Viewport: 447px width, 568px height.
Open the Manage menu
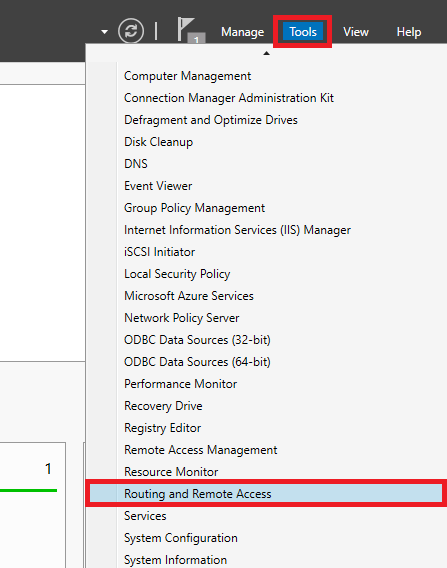click(242, 32)
